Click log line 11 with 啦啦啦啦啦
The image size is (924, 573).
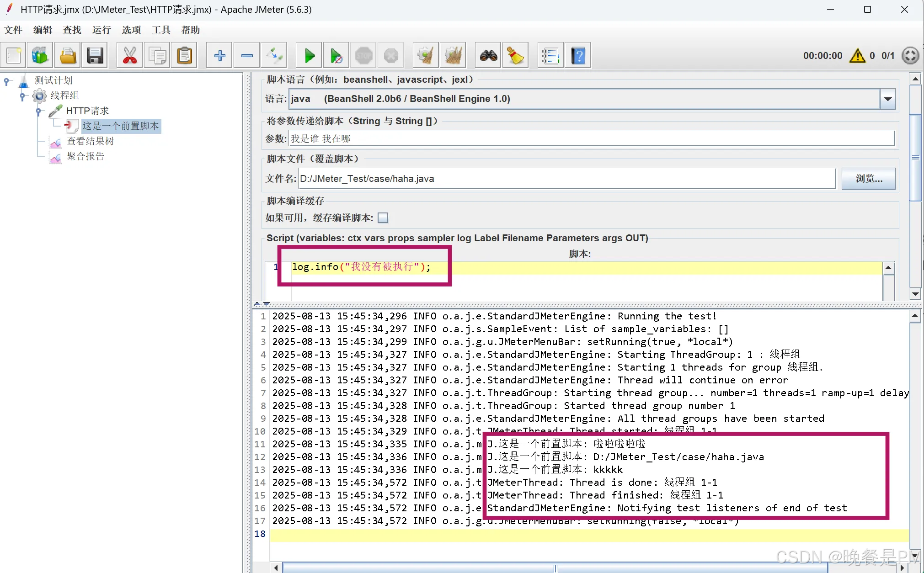[459, 444]
